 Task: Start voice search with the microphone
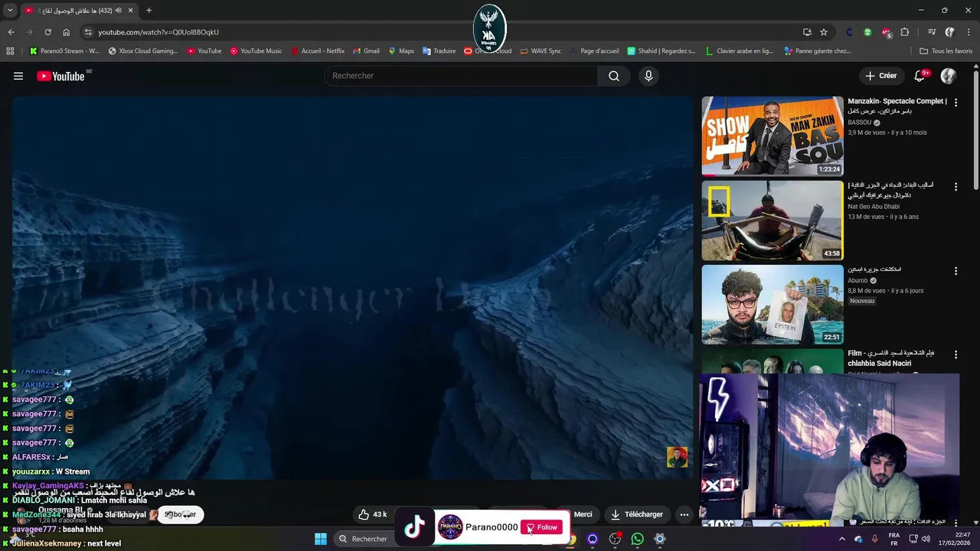[648, 76]
